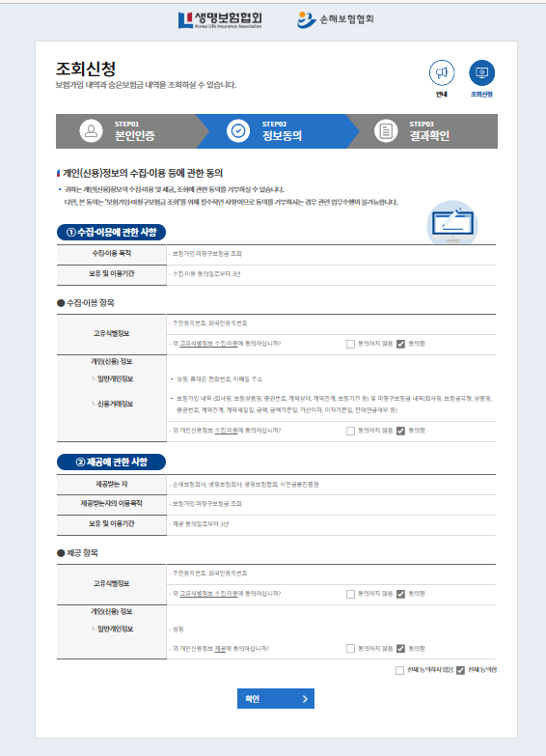This screenshot has height=756, width=546.
Task: Click the 제공받는자의 이용목적 row label
Action: tap(111, 503)
